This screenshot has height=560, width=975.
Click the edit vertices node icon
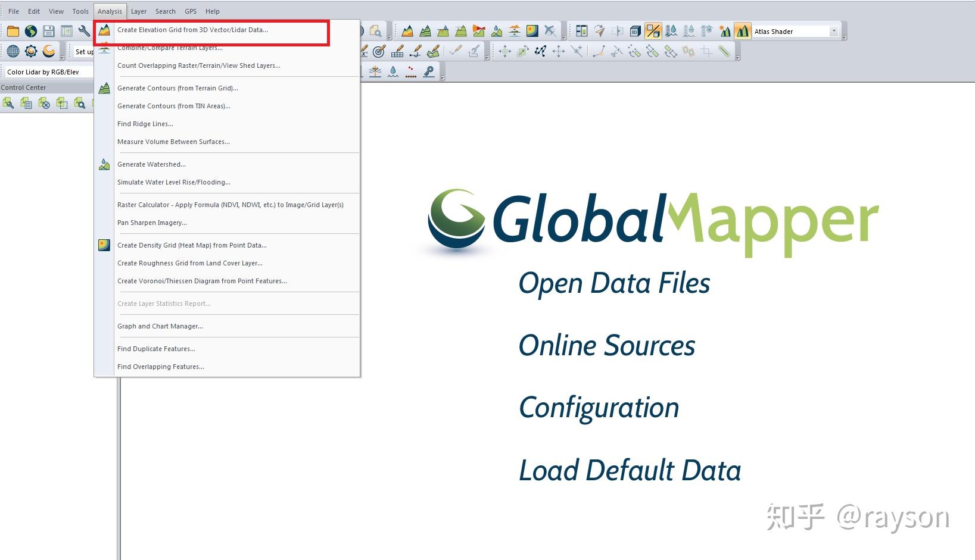click(541, 52)
